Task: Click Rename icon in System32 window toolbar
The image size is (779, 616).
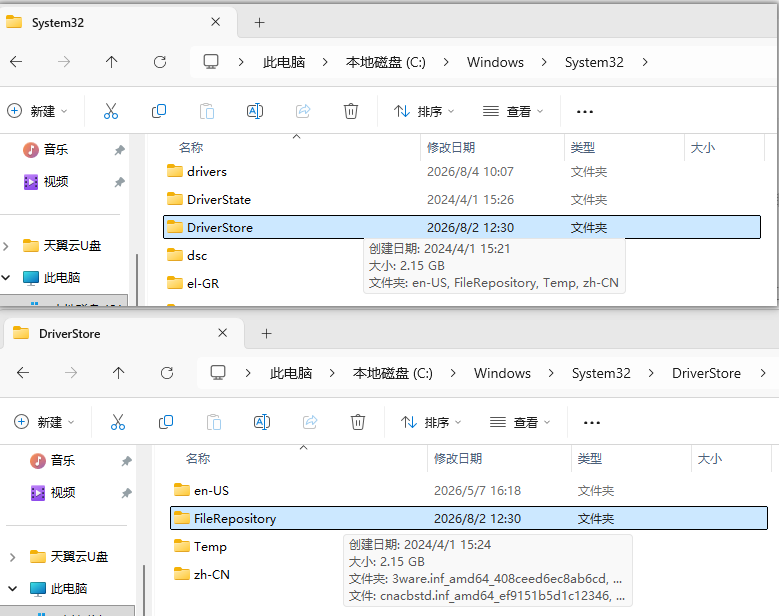Action: point(255,111)
